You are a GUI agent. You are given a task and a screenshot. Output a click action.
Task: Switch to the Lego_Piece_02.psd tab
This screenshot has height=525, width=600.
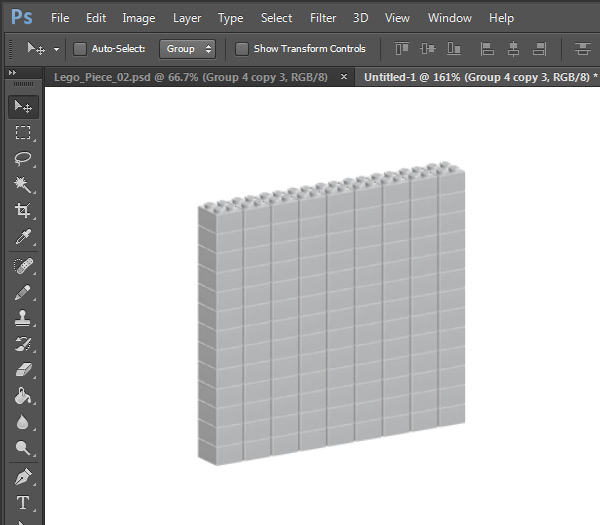tap(191, 77)
